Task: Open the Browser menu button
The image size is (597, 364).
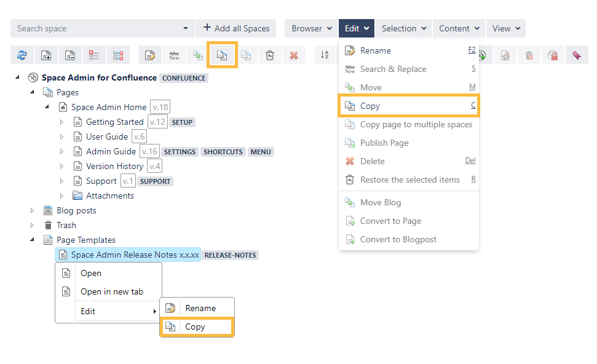Action: 311,28
